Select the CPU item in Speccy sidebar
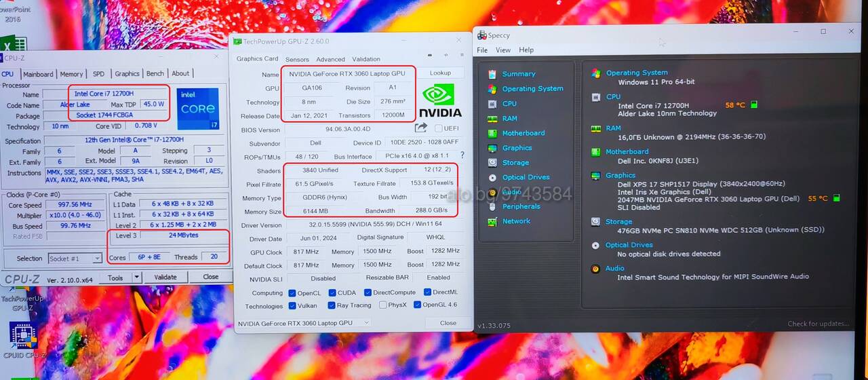Image resolution: width=868 pixels, height=380 pixels. click(x=509, y=104)
